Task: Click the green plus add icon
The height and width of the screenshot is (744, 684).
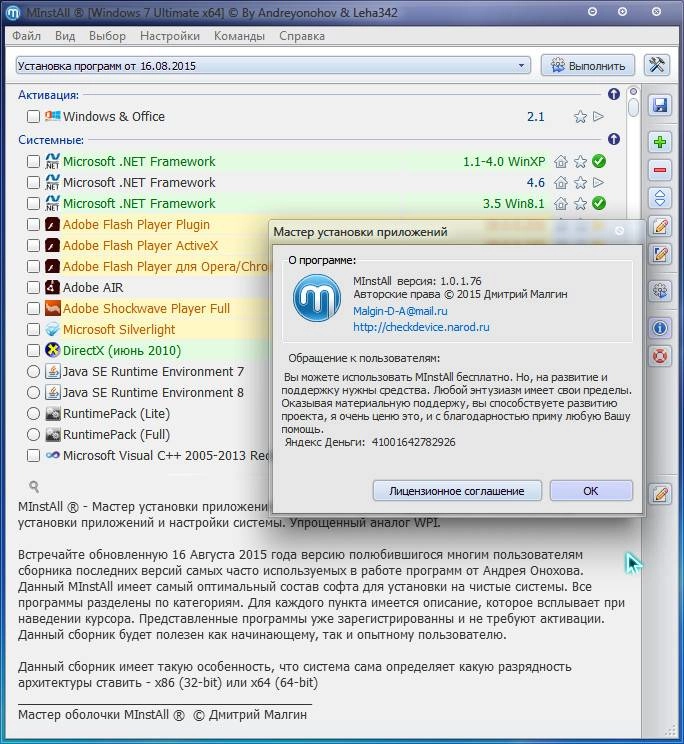Action: click(660, 142)
